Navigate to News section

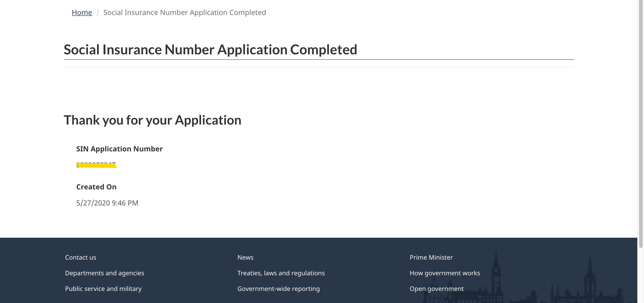click(245, 257)
